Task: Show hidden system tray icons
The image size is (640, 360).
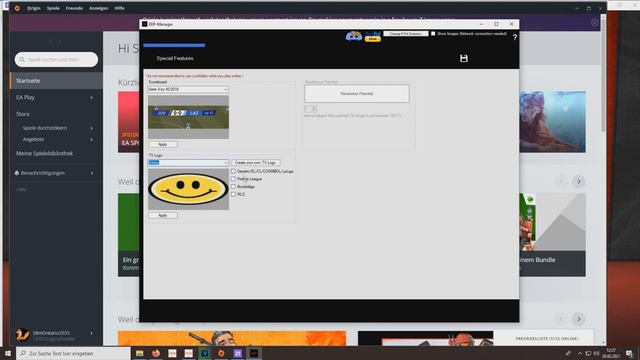Action: pos(580,353)
